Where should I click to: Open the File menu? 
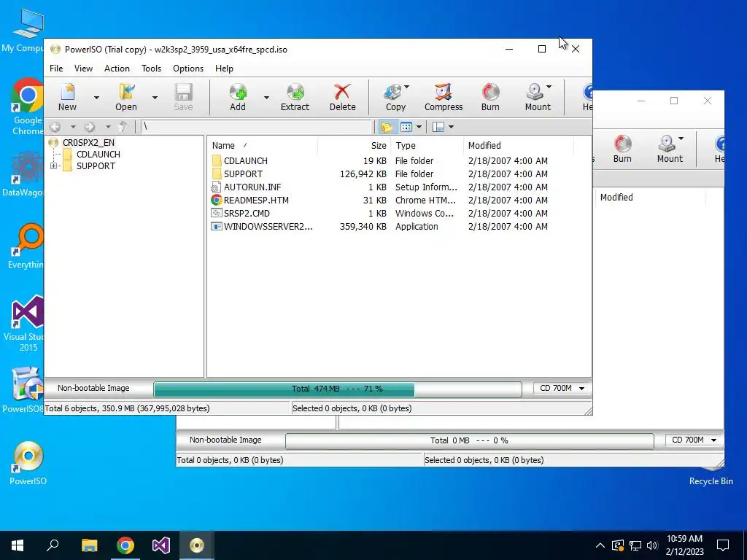pos(56,69)
